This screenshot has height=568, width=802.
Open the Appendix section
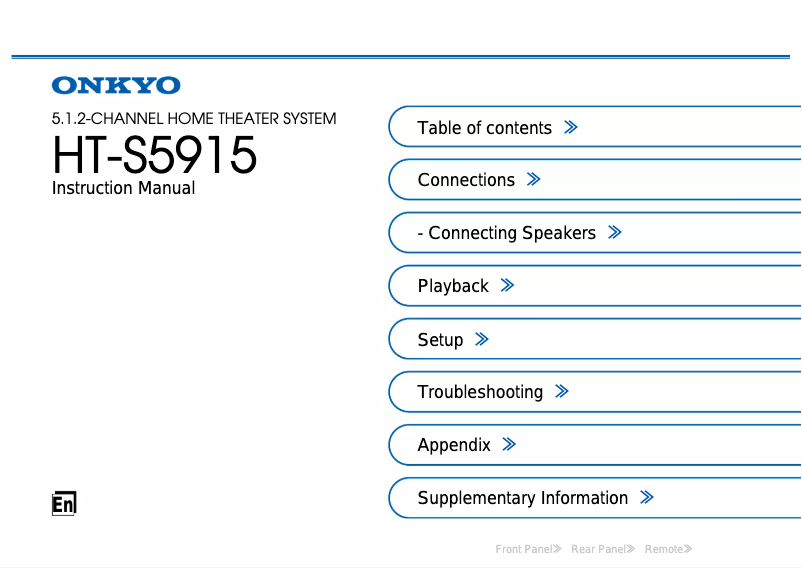pyautogui.click(x=454, y=445)
